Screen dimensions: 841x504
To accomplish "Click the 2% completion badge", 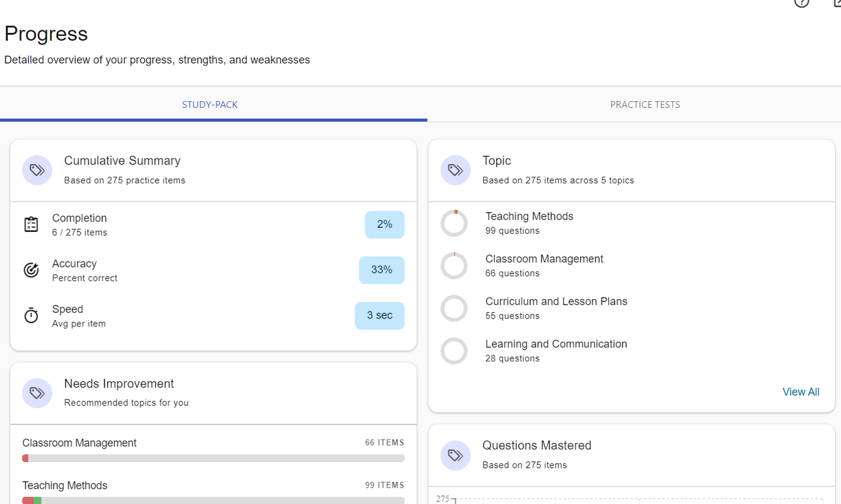I will pyautogui.click(x=384, y=225).
